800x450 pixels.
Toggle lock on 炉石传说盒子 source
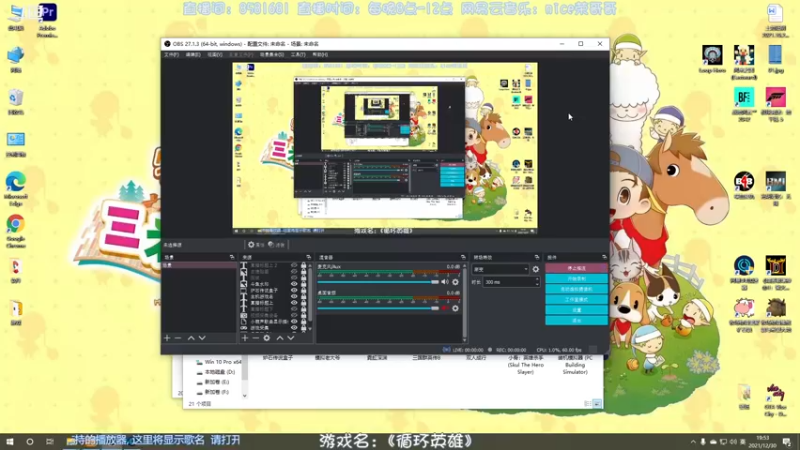pyautogui.click(x=304, y=290)
